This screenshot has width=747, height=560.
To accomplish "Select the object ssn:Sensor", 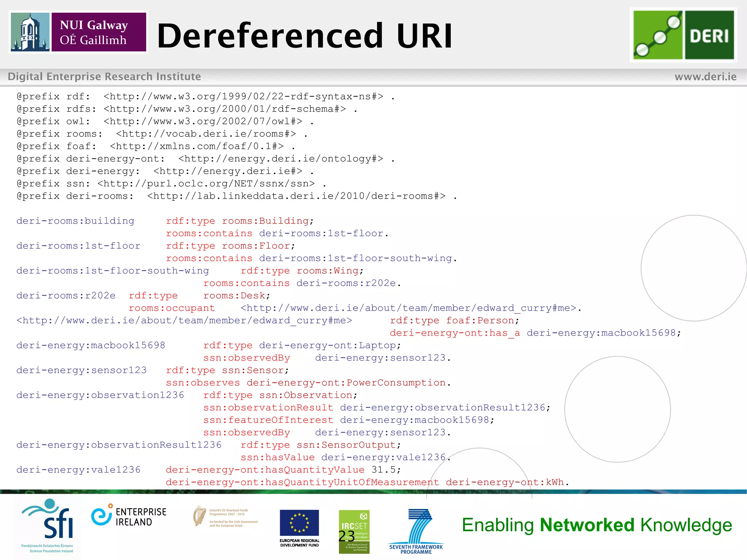I will 253,370.
